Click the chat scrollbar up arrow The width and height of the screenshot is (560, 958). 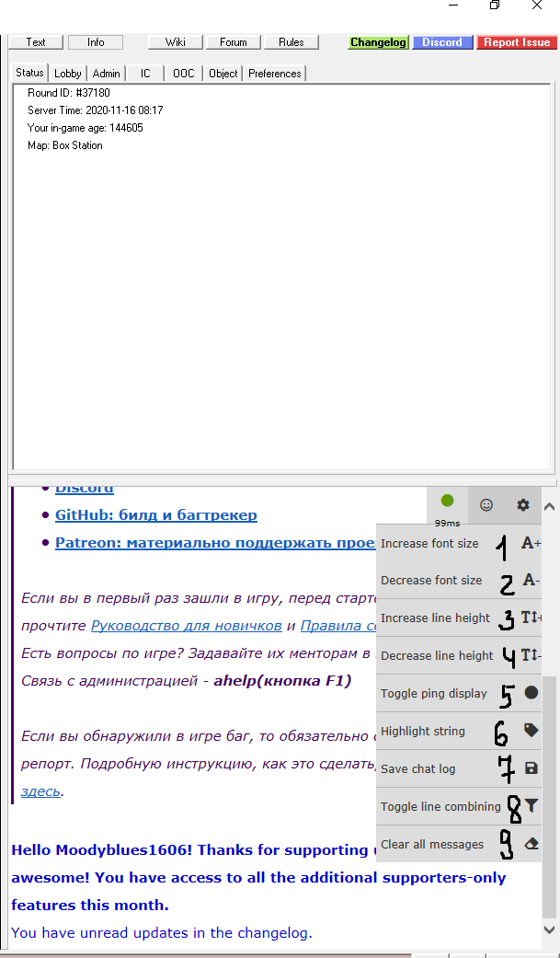(x=550, y=506)
